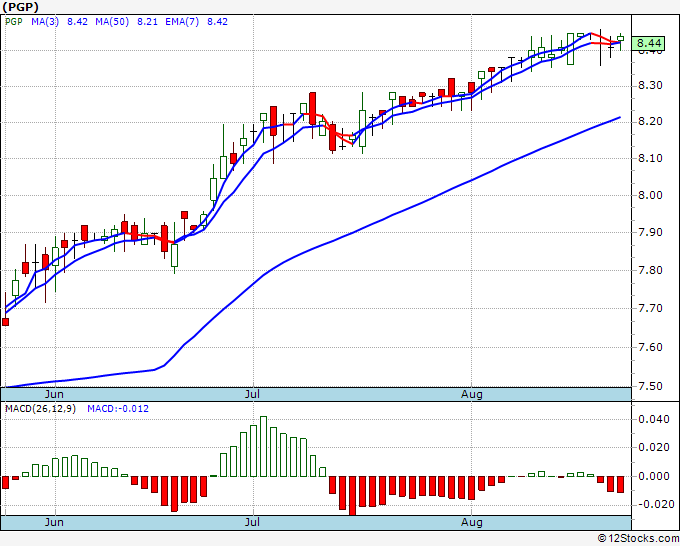Screen dimensions: 680x546
Task: Click the 7.60 price axis label
Action: (651, 347)
